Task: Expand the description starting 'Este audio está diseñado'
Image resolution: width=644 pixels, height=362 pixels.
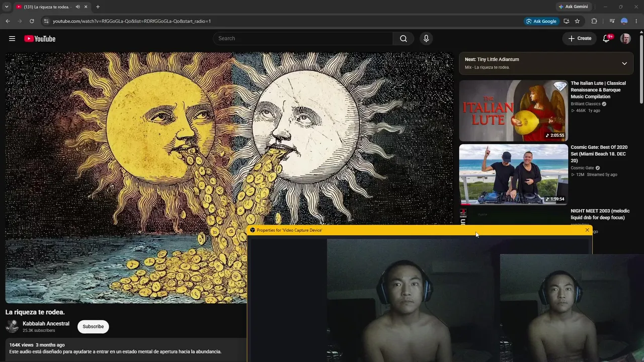Action: point(116,352)
